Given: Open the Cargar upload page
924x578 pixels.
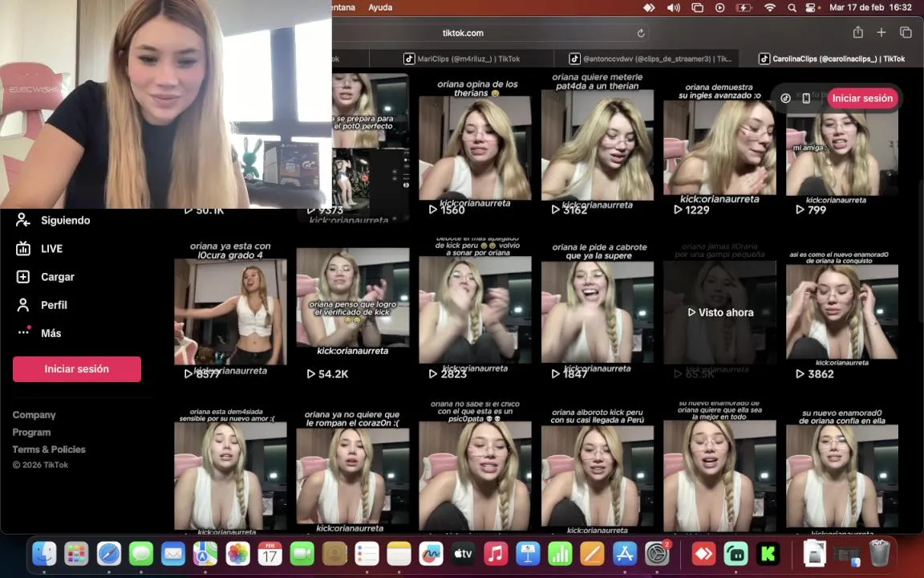Looking at the screenshot, I should point(45,277).
